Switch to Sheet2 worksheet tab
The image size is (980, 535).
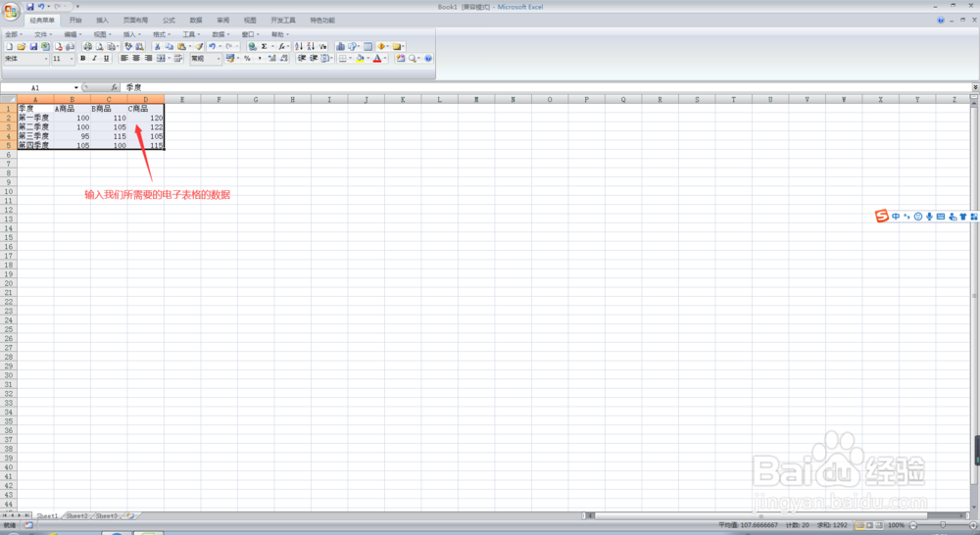coord(76,516)
